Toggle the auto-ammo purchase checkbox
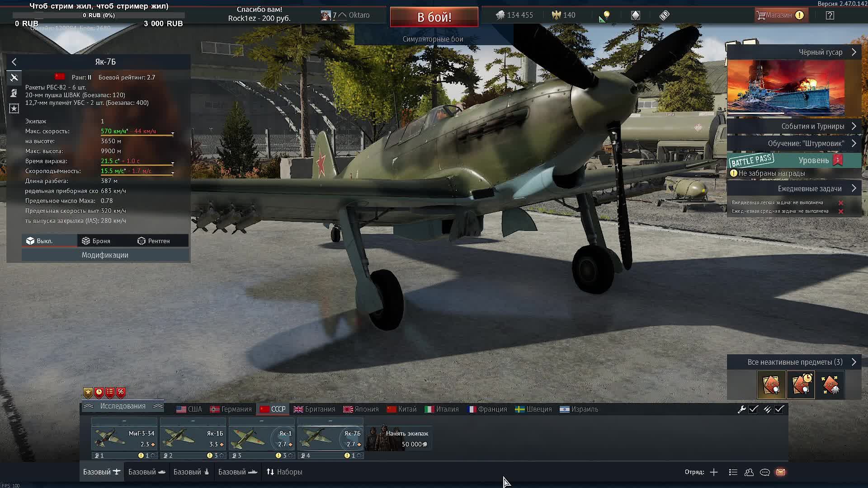Image resolution: width=868 pixels, height=488 pixels. pyautogui.click(x=779, y=409)
